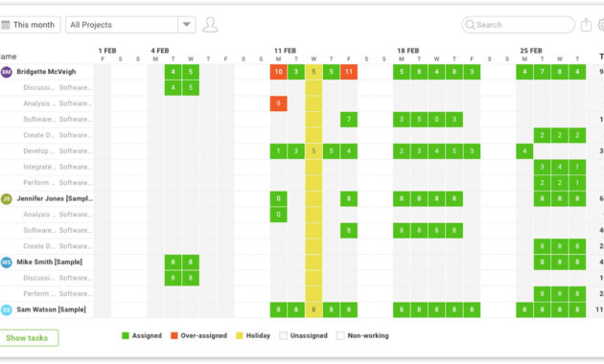Click the Holiday yellow legend swatch

point(240,335)
